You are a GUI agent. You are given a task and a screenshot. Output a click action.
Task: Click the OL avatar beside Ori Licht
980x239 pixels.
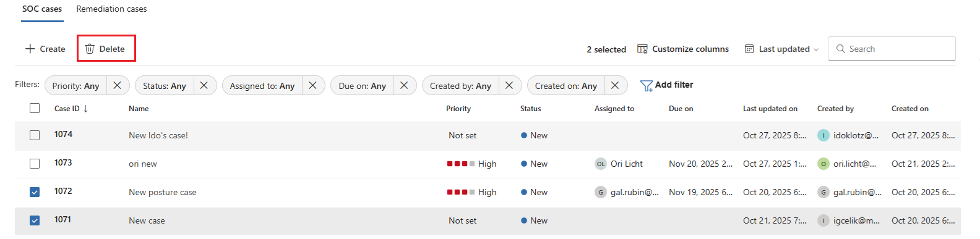point(601,164)
